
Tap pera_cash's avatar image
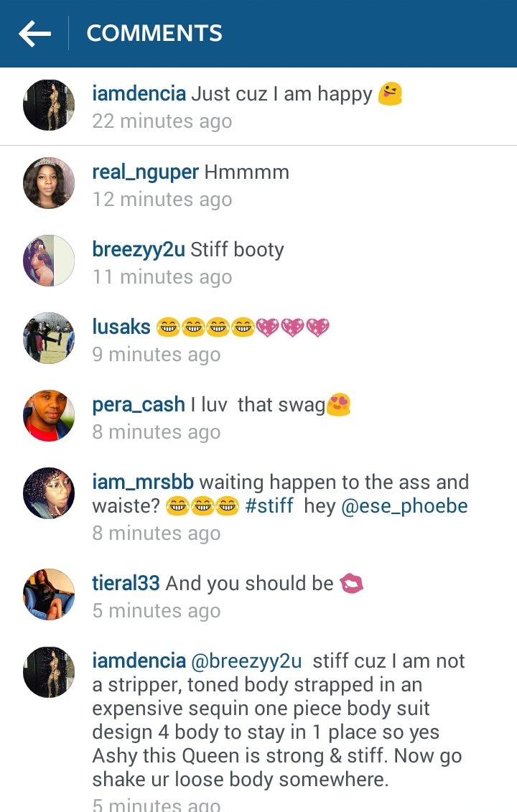coord(49,416)
